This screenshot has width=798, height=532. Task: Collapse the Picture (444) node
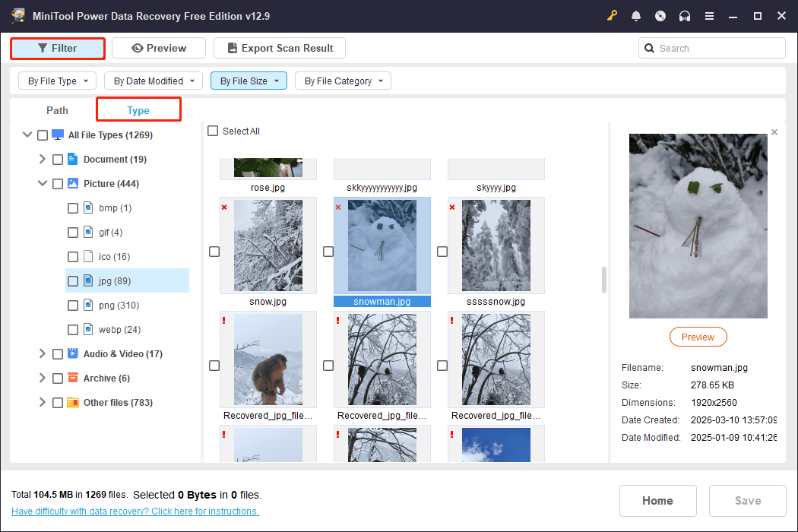pyautogui.click(x=43, y=183)
